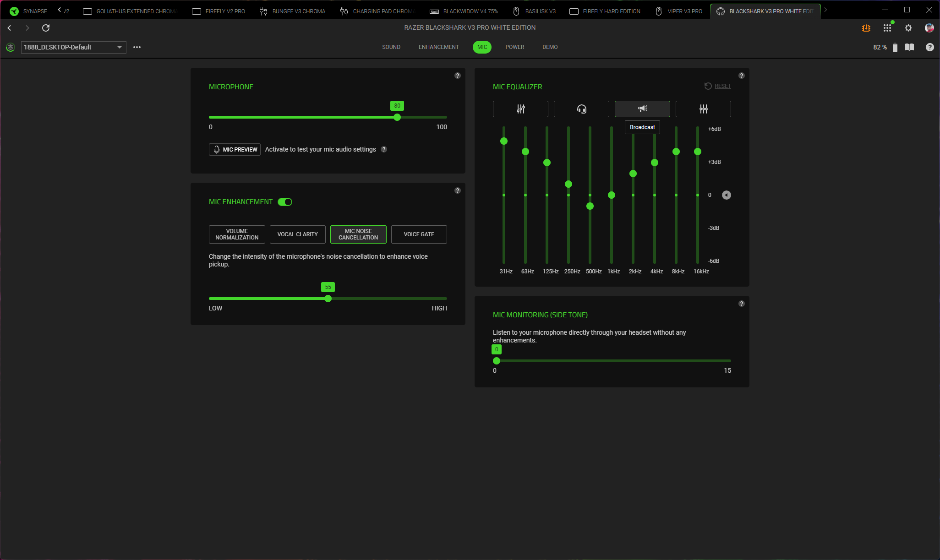
Task: Select the Default mic equalizer preset icon
Action: 520,109
